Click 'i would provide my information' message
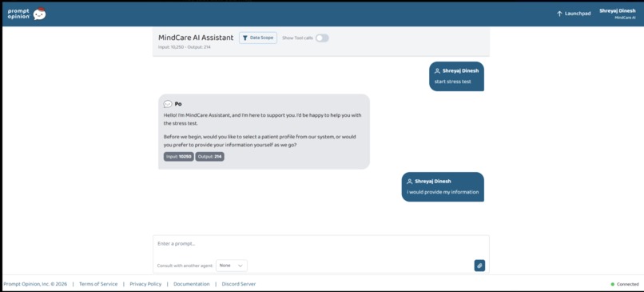Image resolution: width=644 pixels, height=292 pixels. 443,186
